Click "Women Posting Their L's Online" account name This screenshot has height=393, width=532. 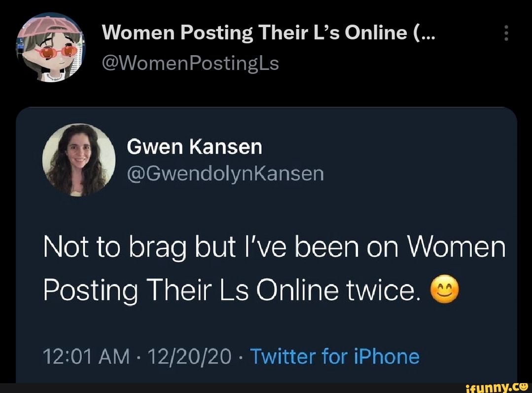(254, 33)
